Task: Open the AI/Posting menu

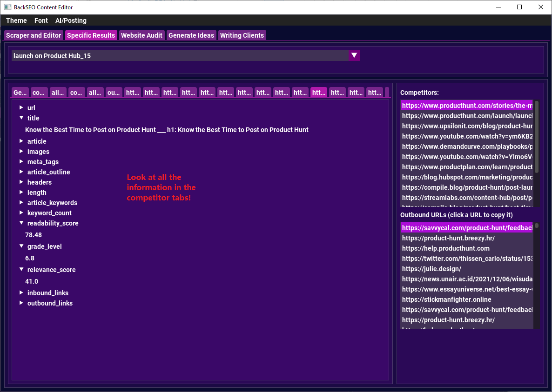Action: point(71,20)
